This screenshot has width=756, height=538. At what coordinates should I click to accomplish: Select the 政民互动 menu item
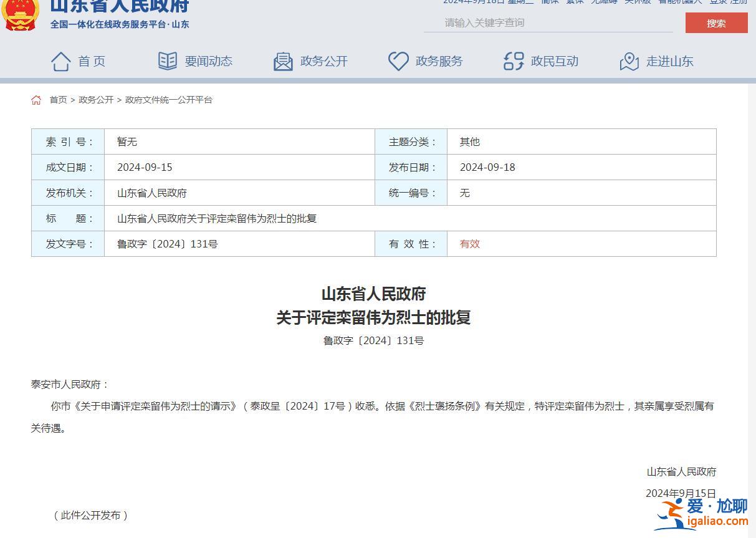point(554,61)
